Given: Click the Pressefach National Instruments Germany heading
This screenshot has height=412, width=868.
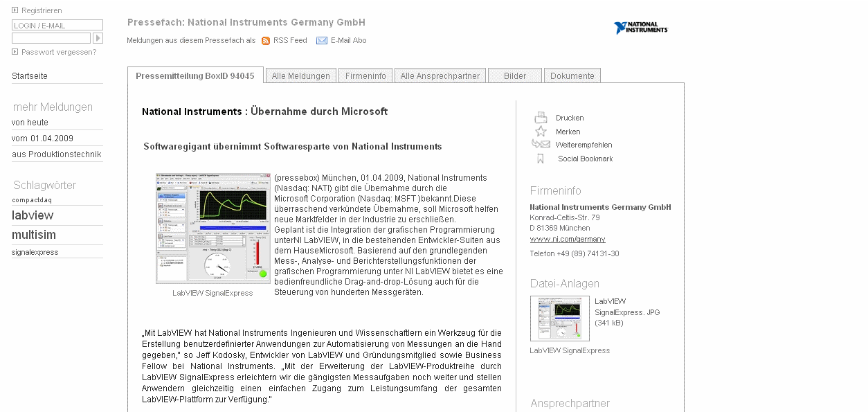Looking at the screenshot, I should pyautogui.click(x=246, y=23).
